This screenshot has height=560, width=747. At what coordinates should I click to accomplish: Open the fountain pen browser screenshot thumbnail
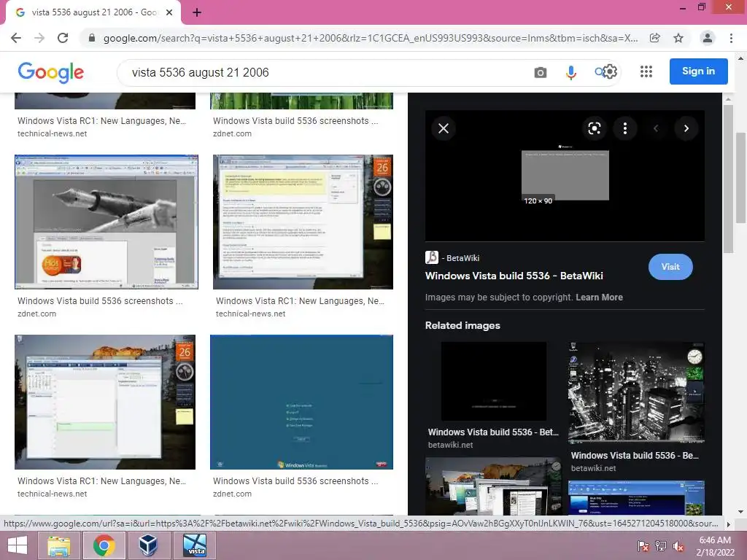(107, 222)
